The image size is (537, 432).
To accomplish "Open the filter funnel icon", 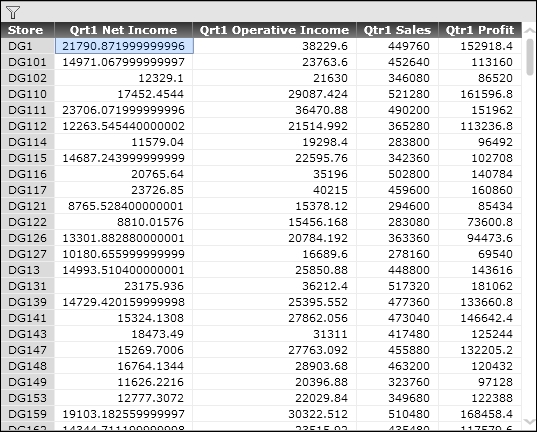I will coord(13,12).
